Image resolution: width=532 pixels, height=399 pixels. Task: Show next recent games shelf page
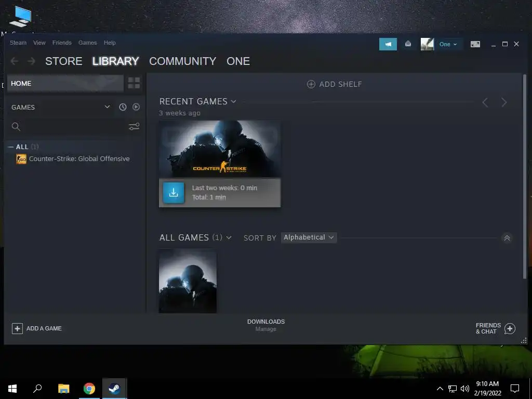coord(504,102)
